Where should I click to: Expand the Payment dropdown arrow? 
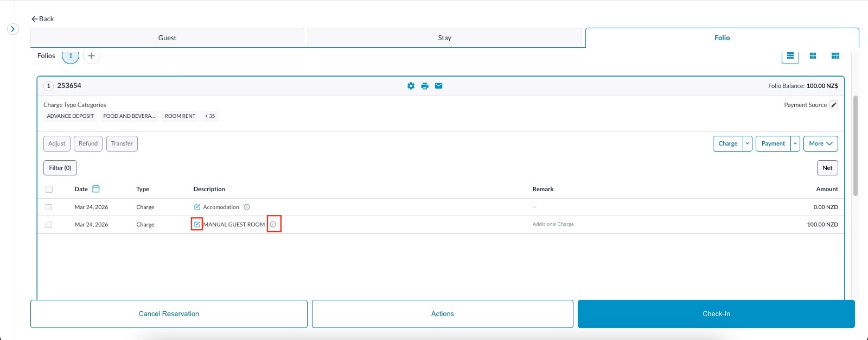tap(795, 143)
